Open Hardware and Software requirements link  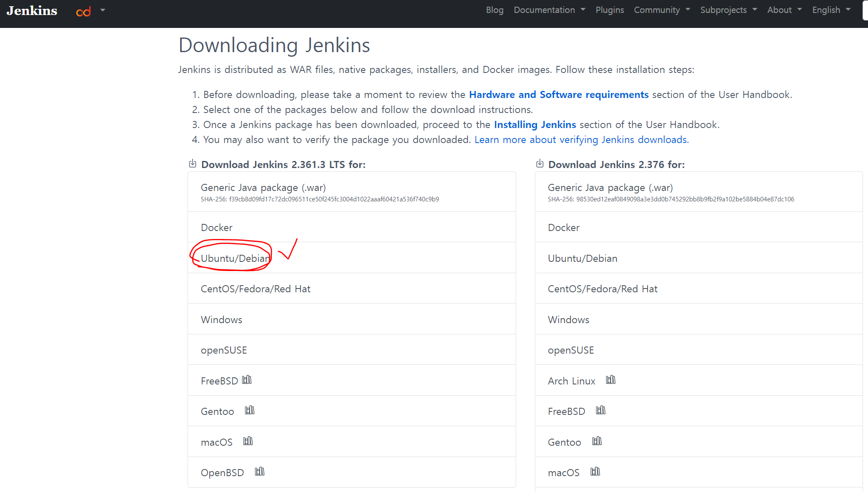[x=559, y=95]
